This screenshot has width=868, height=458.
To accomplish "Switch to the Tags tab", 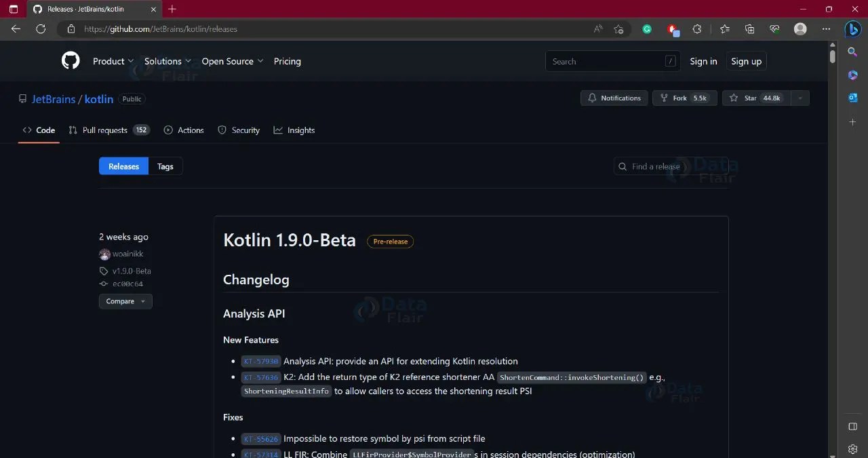I will pyautogui.click(x=165, y=166).
